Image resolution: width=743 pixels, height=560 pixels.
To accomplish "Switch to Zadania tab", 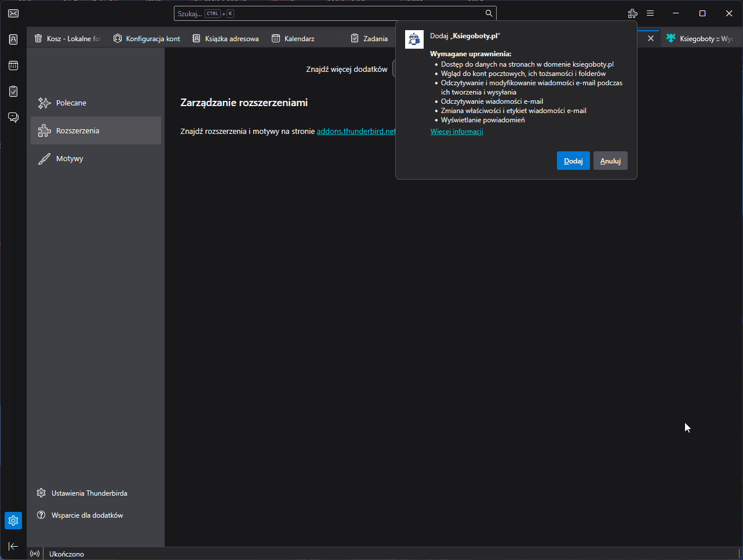I will pos(370,38).
